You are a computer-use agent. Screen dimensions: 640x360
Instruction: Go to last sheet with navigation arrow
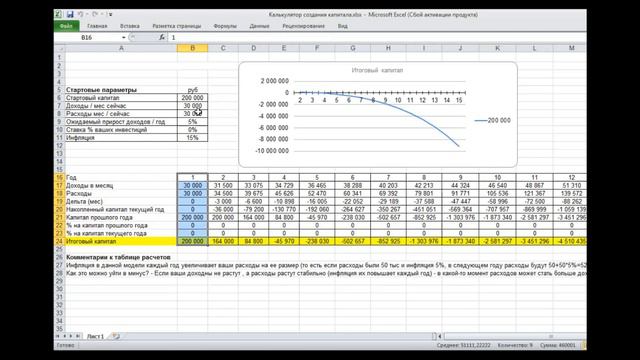coord(78,336)
